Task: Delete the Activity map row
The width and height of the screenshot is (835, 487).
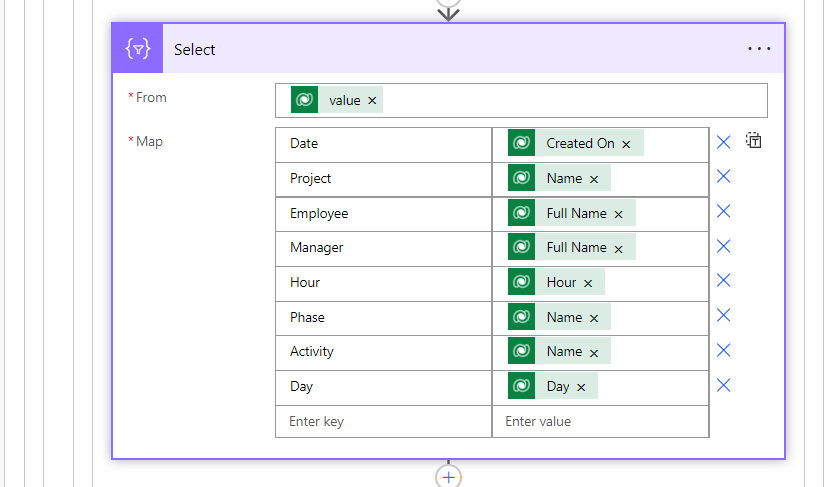Action: [x=724, y=351]
